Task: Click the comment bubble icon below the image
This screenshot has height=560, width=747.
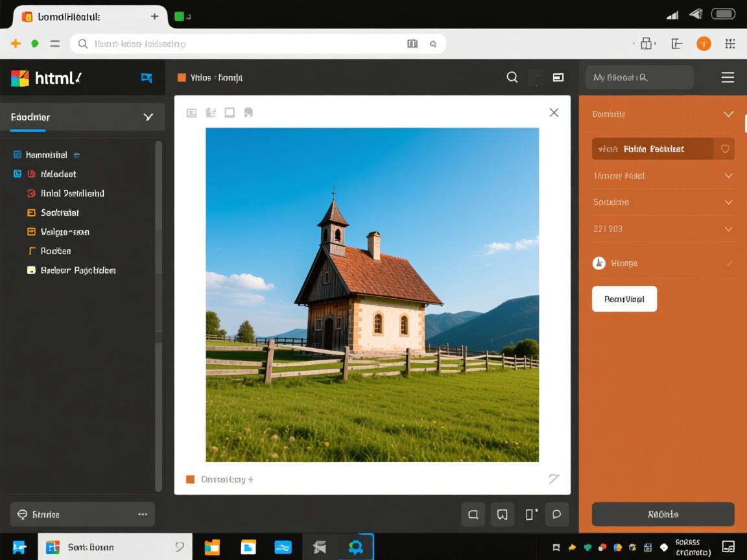Action: 556,515
